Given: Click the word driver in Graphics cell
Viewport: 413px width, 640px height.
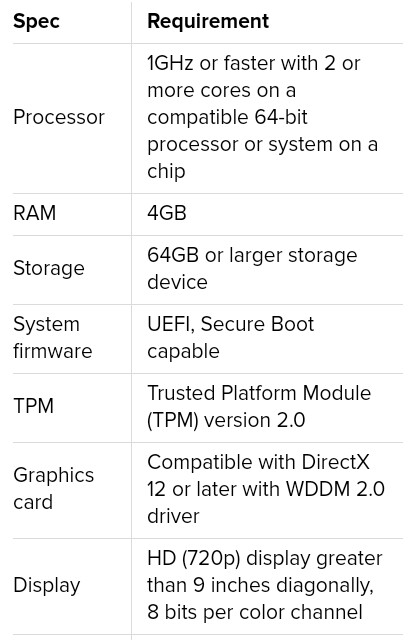Looking at the screenshot, I should [x=173, y=516].
